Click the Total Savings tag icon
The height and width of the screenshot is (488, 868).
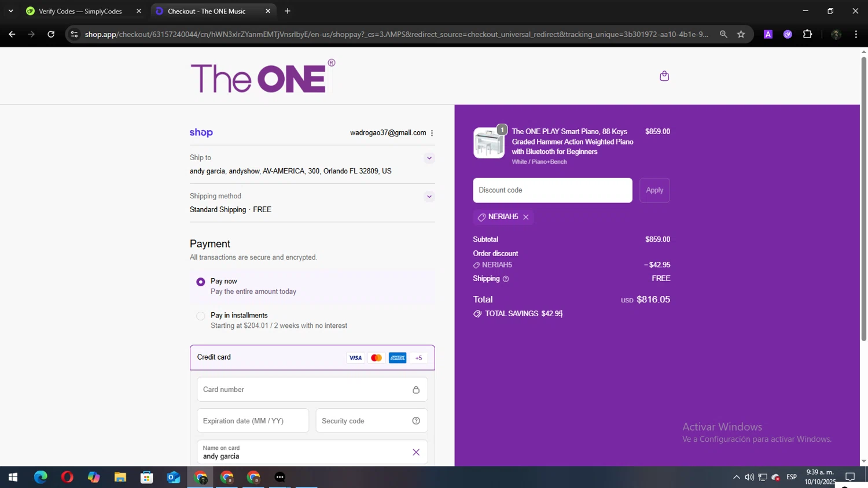pos(477,314)
